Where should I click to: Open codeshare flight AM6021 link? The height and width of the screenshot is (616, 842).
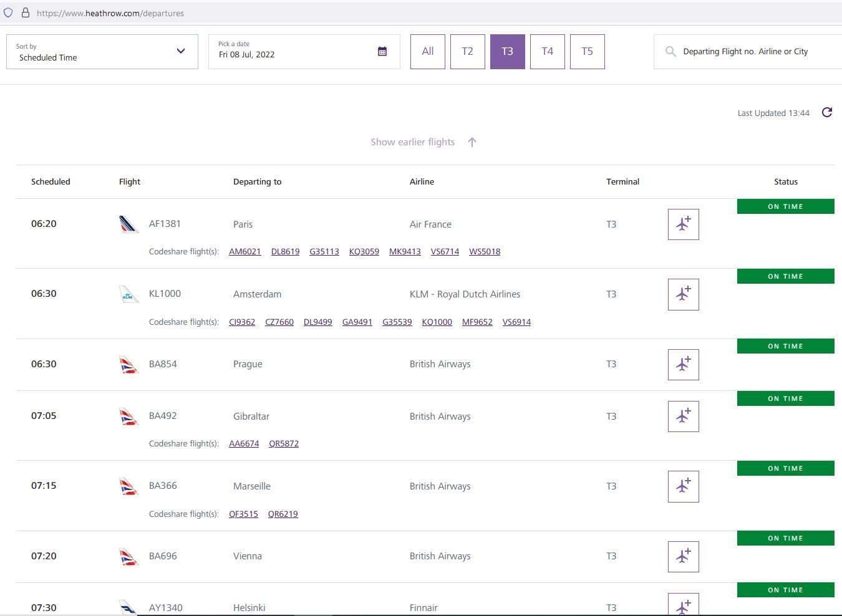click(x=245, y=252)
